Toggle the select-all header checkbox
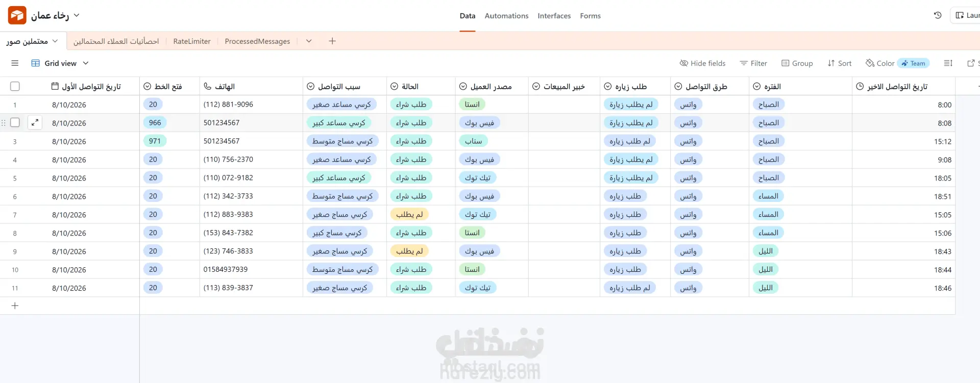 coord(15,86)
